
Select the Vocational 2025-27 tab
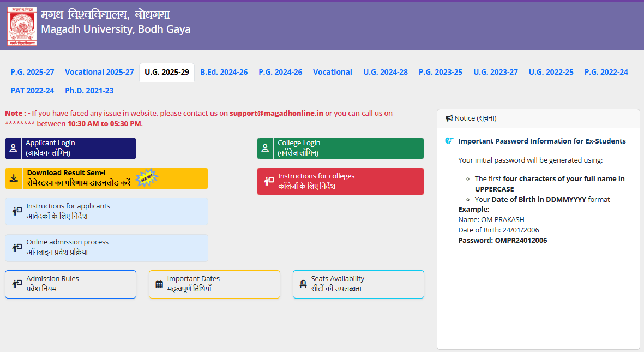[99, 71]
